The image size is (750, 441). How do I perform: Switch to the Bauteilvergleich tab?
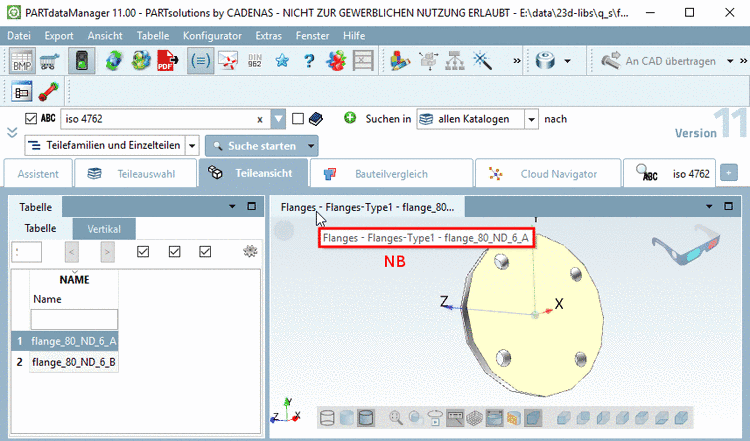(x=391, y=174)
